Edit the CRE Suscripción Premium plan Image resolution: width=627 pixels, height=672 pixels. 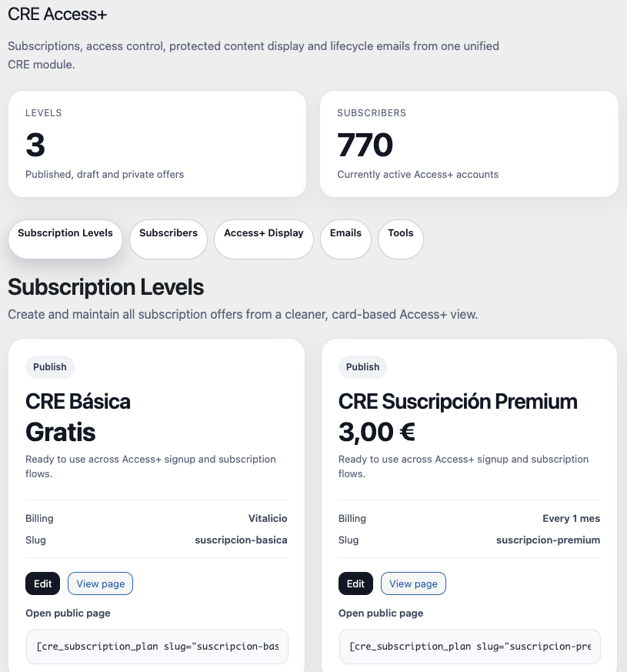(x=355, y=583)
